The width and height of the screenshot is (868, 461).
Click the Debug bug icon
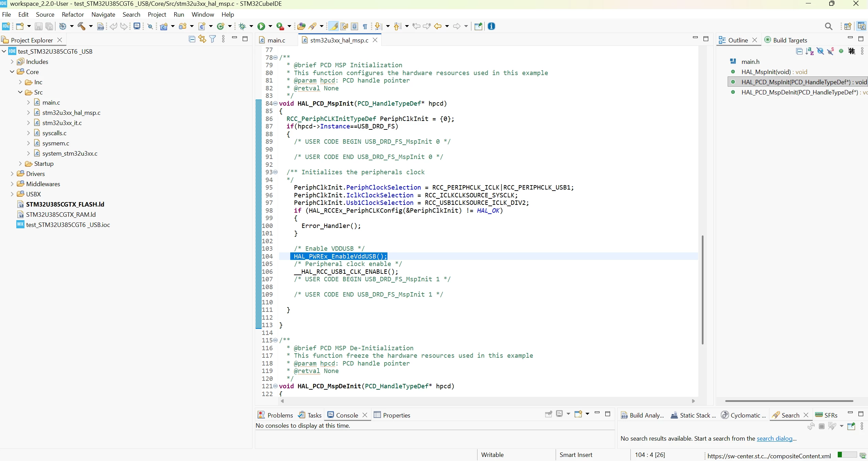coord(242,26)
